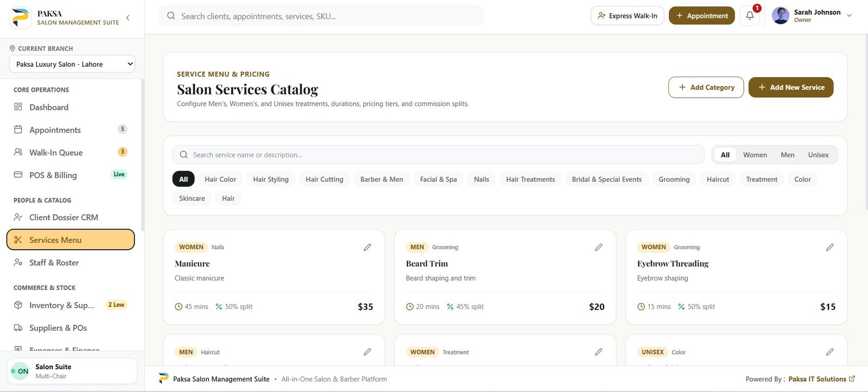
Task: Open Suppliers & POs page
Action: coord(71,328)
